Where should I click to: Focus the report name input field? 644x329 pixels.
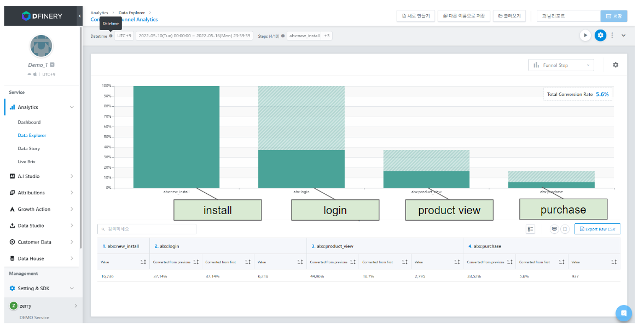point(569,16)
